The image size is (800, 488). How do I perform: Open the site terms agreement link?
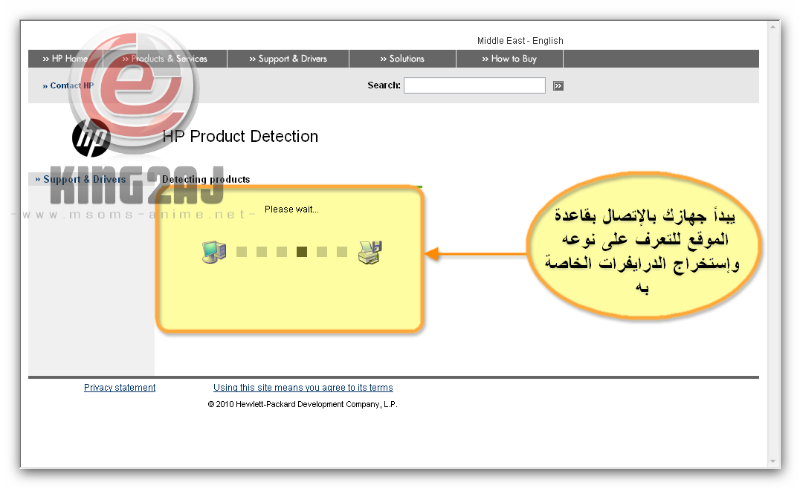coord(303,388)
